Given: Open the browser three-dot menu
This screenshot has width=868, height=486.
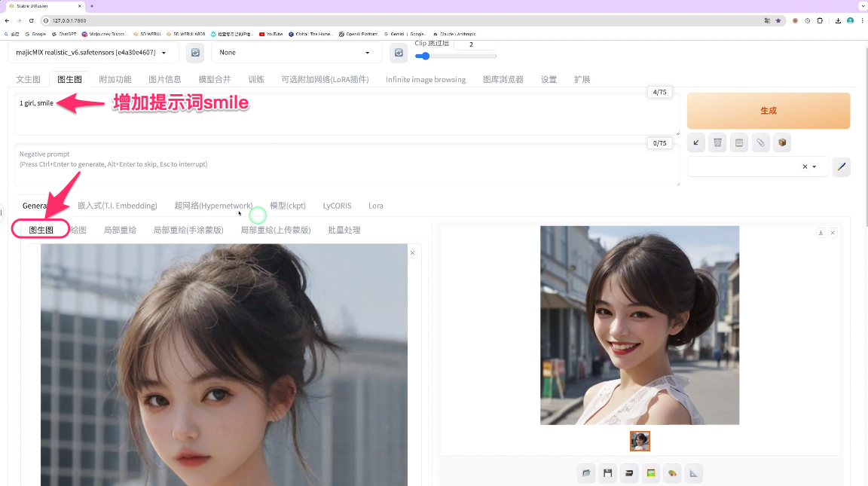Looking at the screenshot, I should click(862, 20).
